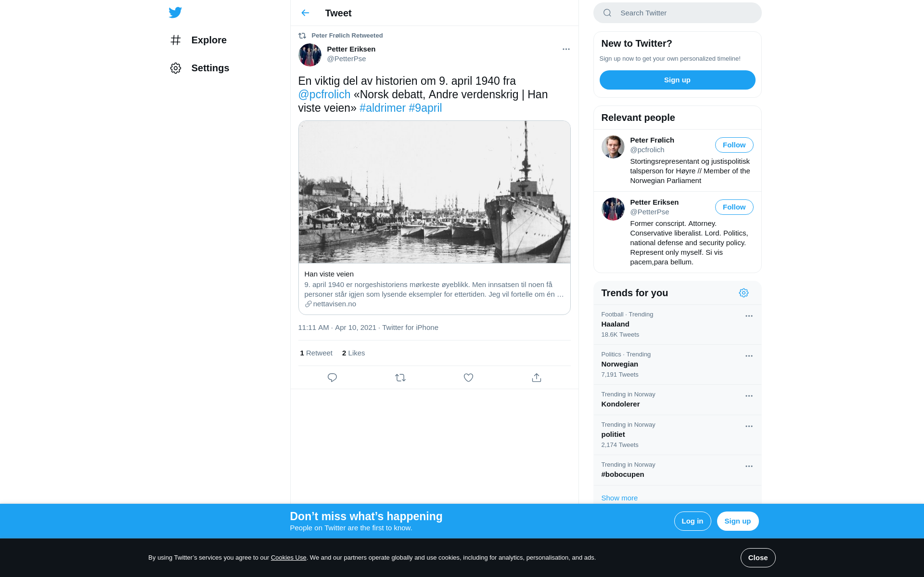This screenshot has width=924, height=577.
Task: Open the Norwegian trend
Action: point(678,365)
